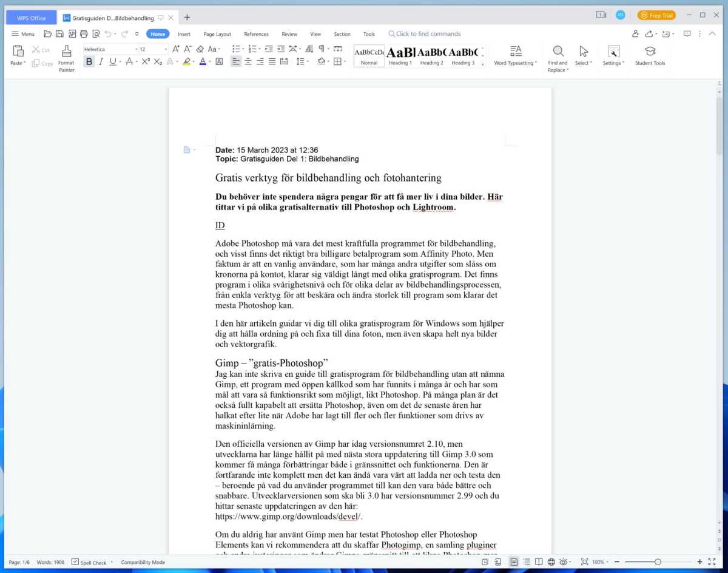Image resolution: width=728 pixels, height=573 pixels.
Task: Toggle Strikethrough formatting
Action: 129,61
